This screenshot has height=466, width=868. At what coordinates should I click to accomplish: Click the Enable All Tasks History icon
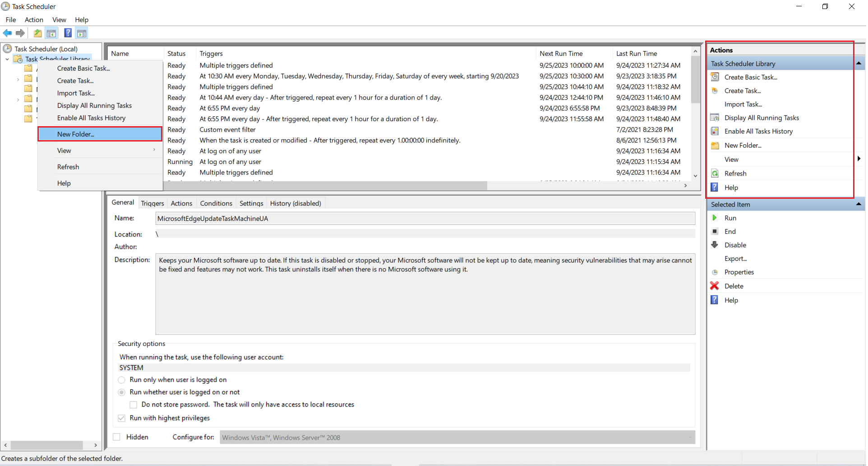coord(715,131)
